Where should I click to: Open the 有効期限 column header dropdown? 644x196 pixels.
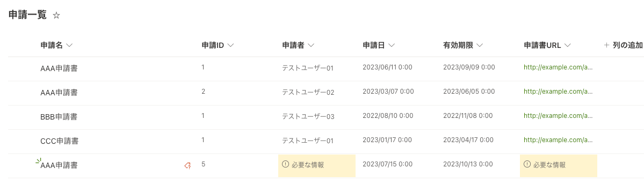(x=479, y=45)
